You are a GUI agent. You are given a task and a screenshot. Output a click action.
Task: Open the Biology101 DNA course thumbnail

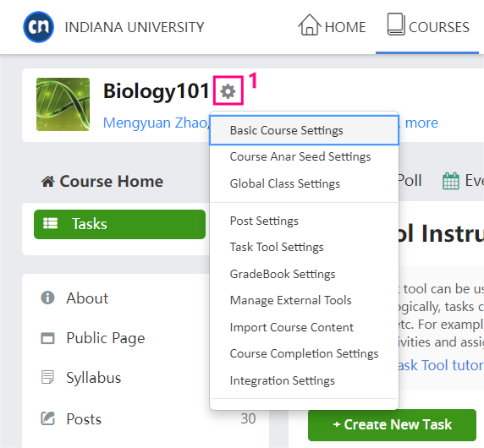(x=63, y=104)
